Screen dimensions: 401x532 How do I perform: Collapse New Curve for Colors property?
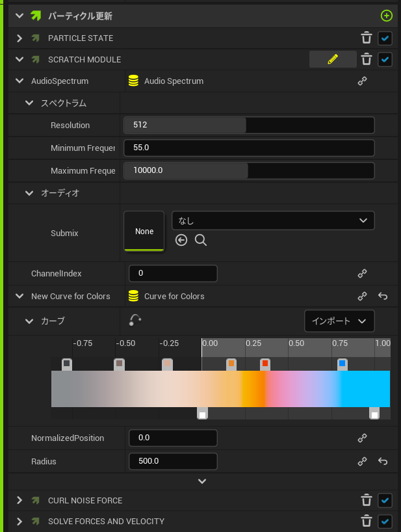click(19, 296)
